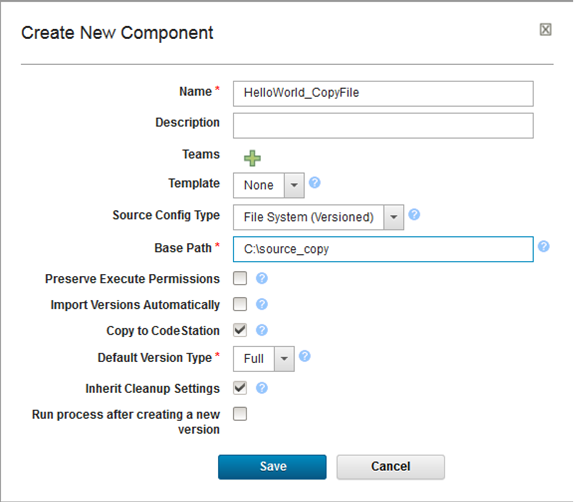This screenshot has width=575, height=502.
Task: Open help for the Template field
Action: coord(315,183)
